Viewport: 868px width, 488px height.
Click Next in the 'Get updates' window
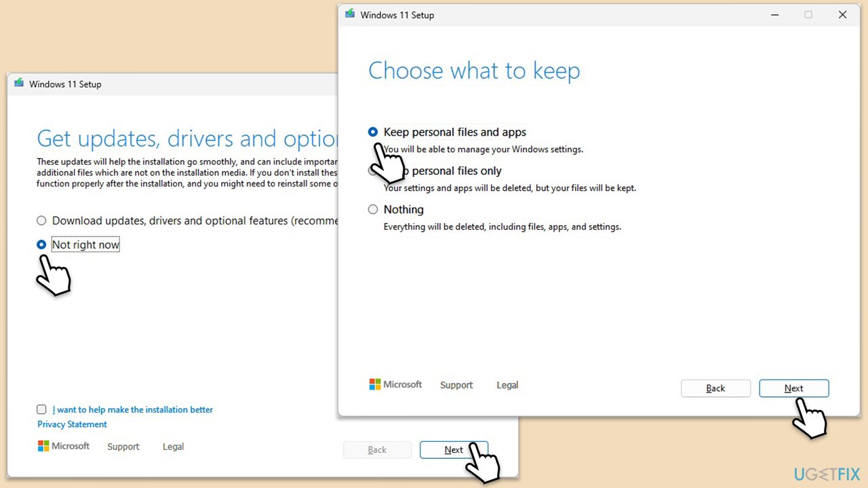[454, 450]
